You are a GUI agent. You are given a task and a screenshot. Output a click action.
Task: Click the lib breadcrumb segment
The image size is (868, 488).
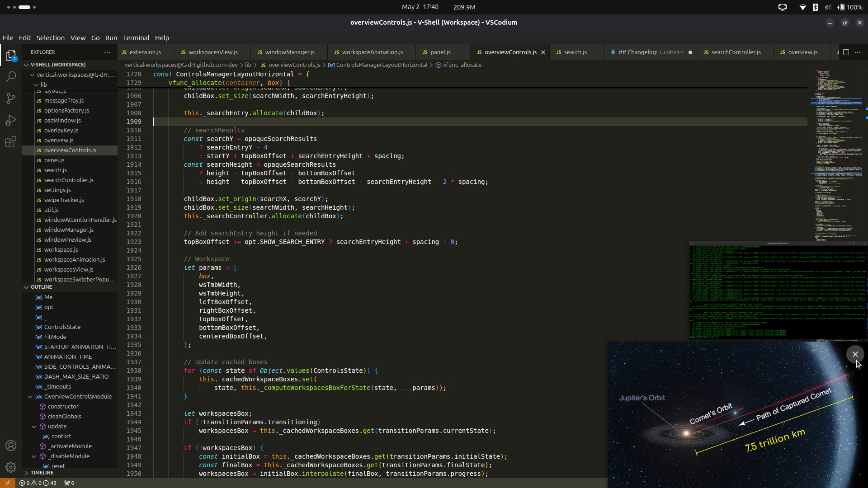point(248,65)
